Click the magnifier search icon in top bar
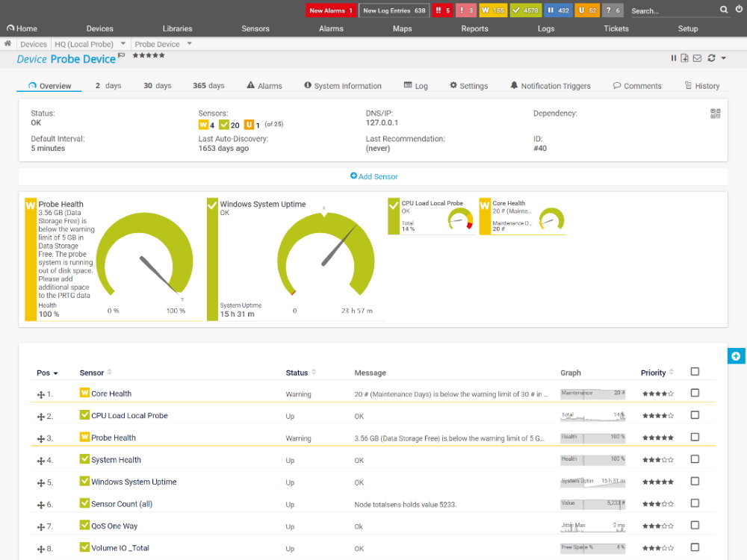The width and height of the screenshot is (747, 560). coord(722,10)
